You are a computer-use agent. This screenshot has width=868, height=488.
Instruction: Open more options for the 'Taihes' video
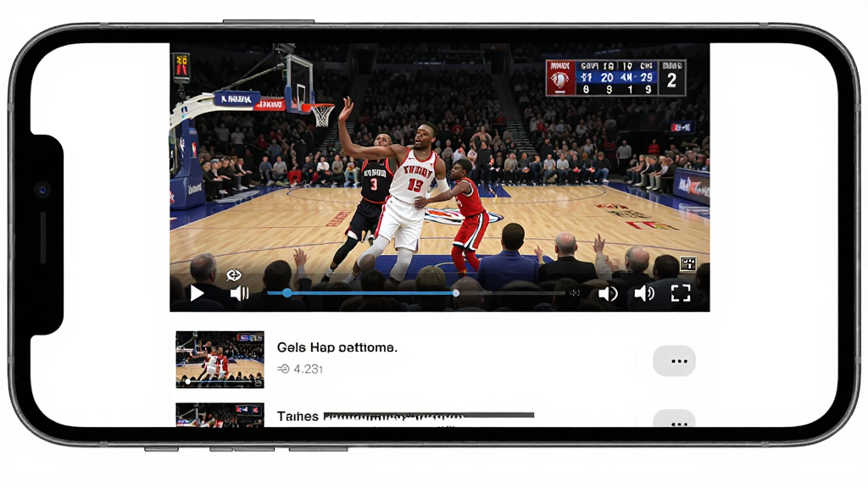coord(674,419)
